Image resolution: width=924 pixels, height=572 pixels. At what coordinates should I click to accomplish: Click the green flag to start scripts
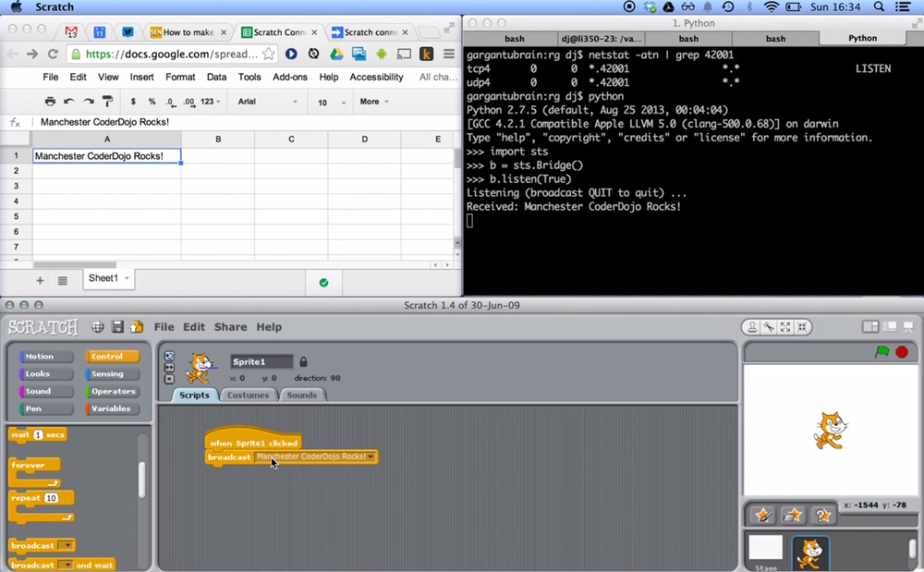coord(881,352)
